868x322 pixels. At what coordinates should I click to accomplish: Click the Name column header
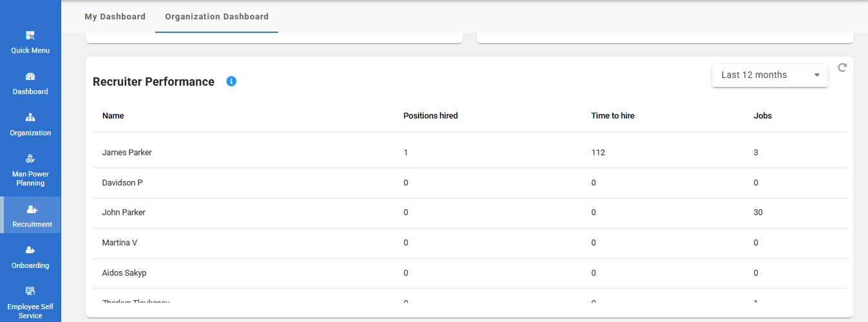113,116
